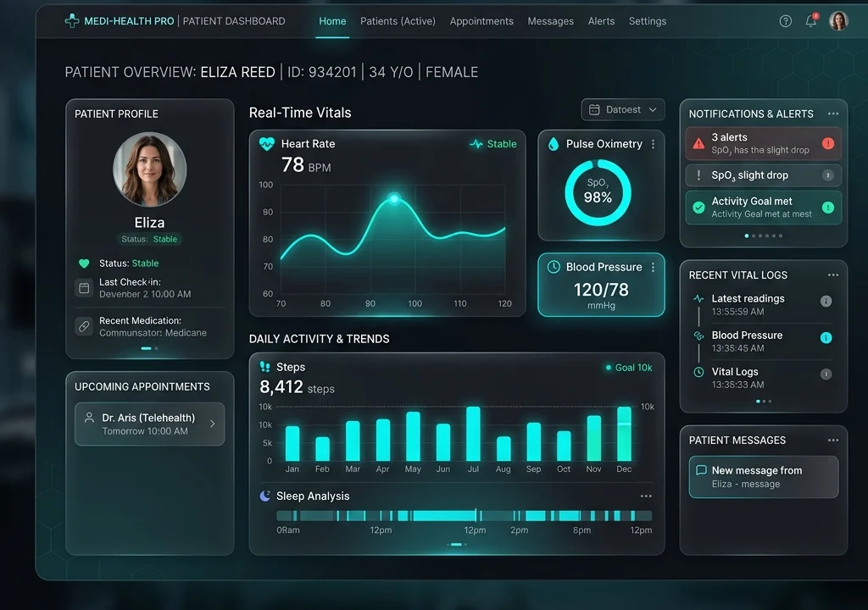The image size is (868, 610).
Task: Click the Latest readings pulse icon
Action: [x=698, y=298]
